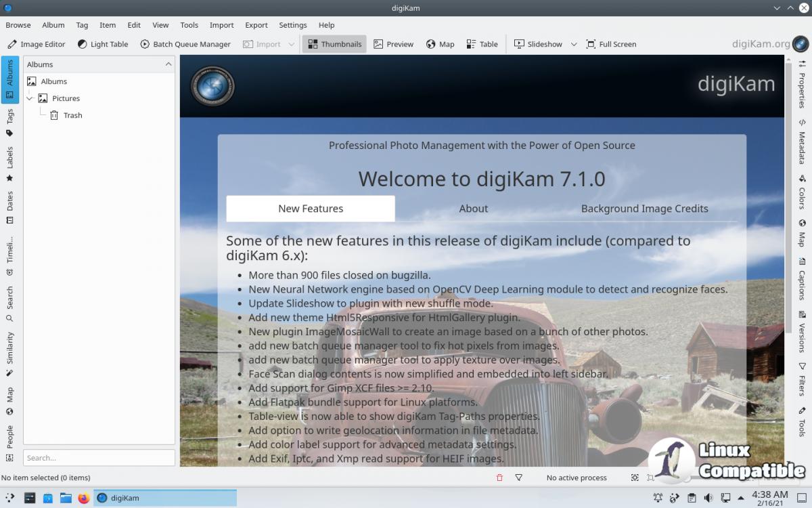Click the filter funnel icon in status bar
The image size is (812, 508).
[519, 478]
